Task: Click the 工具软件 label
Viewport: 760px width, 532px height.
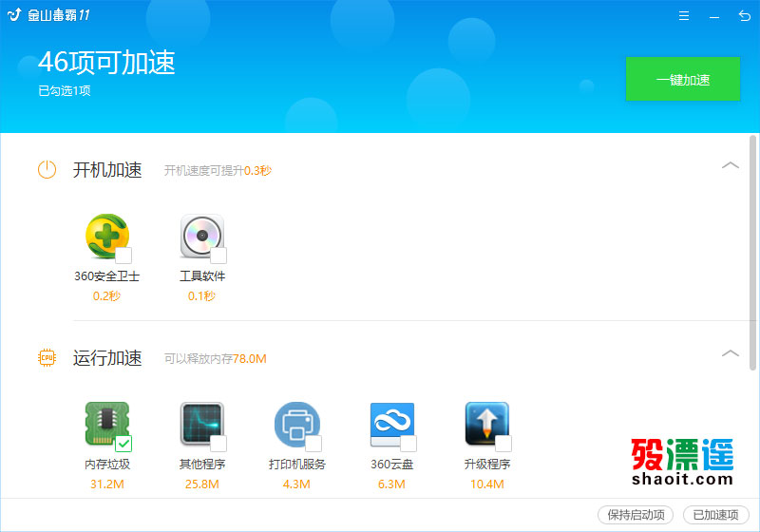Action: pos(202,276)
